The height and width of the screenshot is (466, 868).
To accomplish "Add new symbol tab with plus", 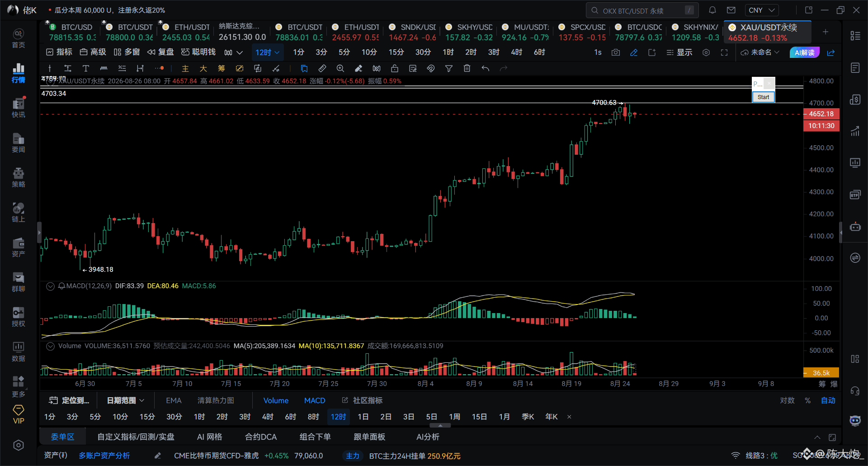I will 826,32.
